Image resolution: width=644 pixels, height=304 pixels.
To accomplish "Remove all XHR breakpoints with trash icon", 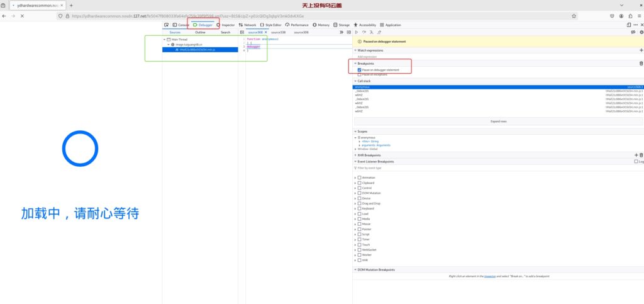I will tap(641, 155).
